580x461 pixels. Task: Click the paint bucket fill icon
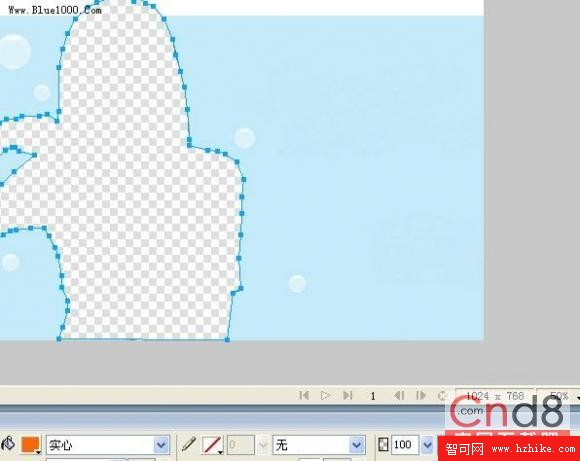pos(8,444)
